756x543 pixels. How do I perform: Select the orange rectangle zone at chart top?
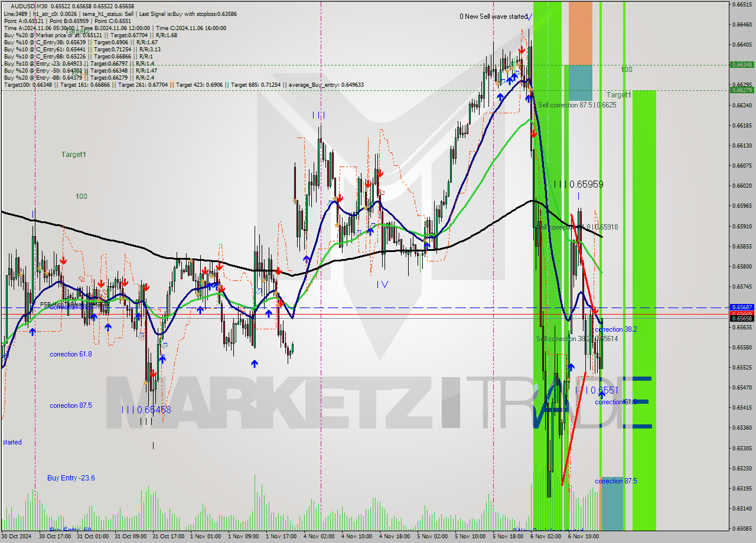pos(580,33)
